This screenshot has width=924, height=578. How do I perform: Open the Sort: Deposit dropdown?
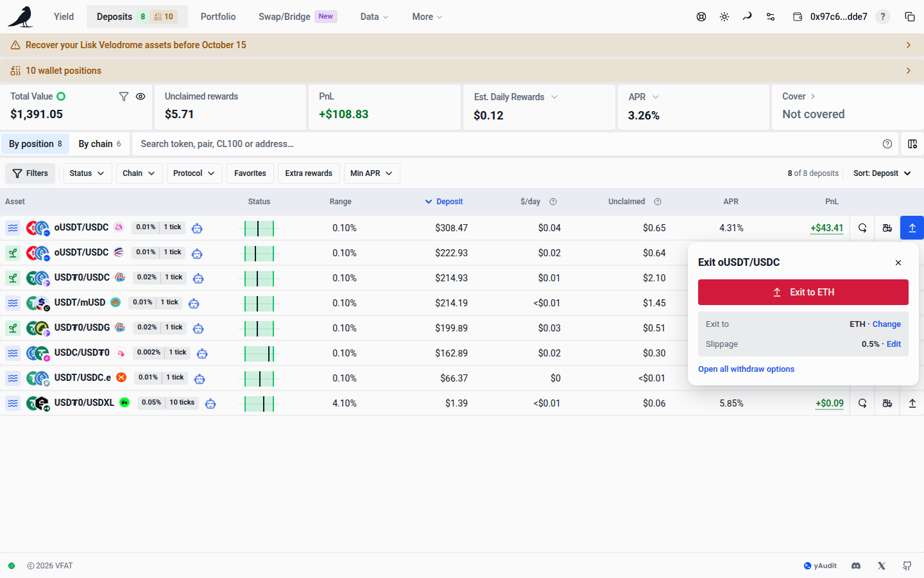[882, 173]
